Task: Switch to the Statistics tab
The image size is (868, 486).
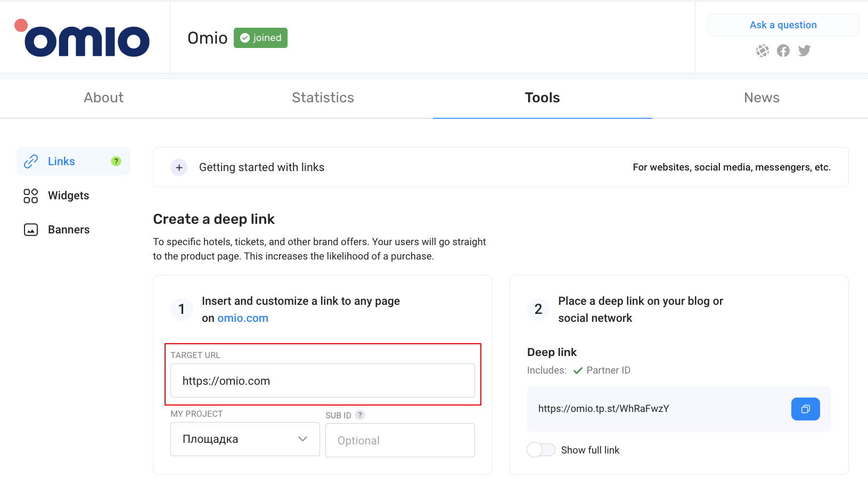Action: point(323,98)
